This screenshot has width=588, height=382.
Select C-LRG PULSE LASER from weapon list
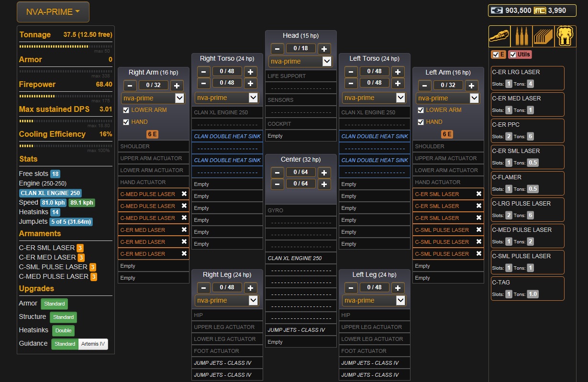(x=527, y=209)
